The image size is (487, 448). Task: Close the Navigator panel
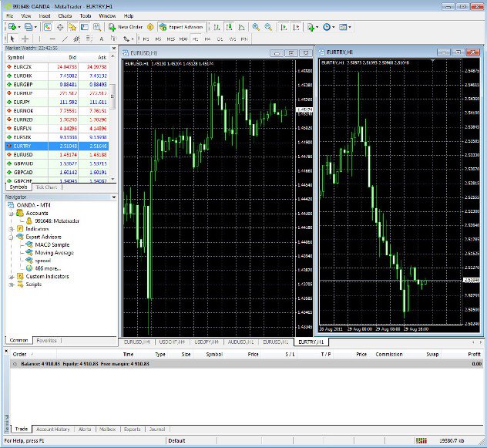(114, 197)
